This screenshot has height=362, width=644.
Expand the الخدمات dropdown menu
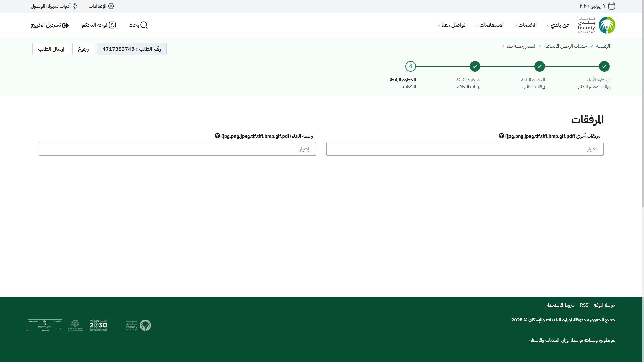pyautogui.click(x=525, y=25)
